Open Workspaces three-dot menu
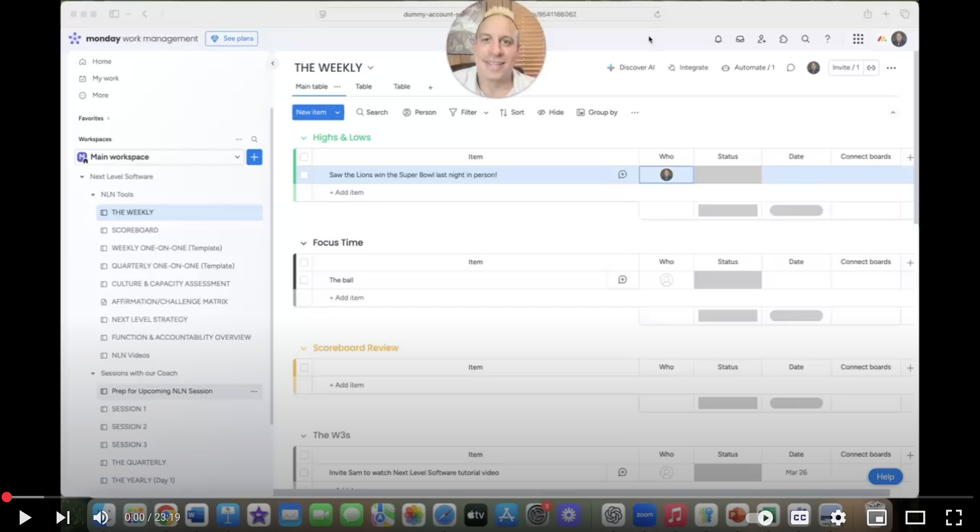 click(238, 139)
